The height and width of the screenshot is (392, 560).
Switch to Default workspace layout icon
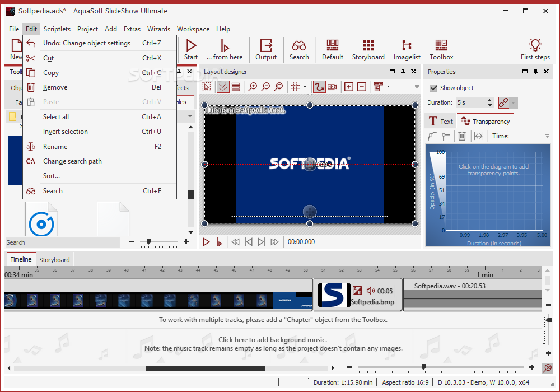coord(333,46)
